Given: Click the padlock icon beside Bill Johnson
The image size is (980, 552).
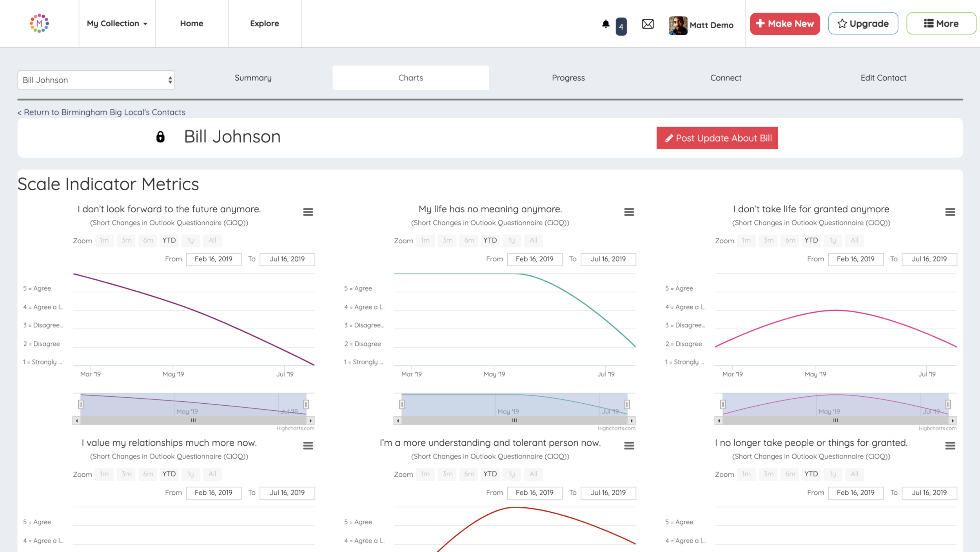Looking at the screenshot, I should [160, 137].
